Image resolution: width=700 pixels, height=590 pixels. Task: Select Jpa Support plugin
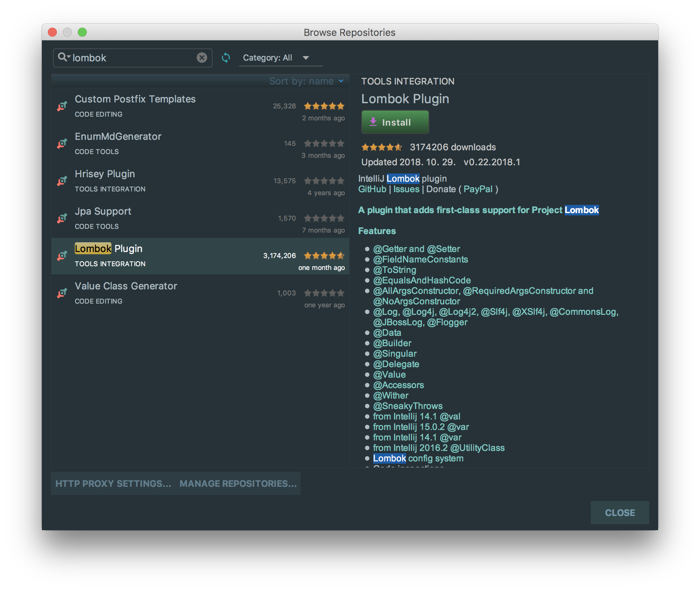click(200, 219)
